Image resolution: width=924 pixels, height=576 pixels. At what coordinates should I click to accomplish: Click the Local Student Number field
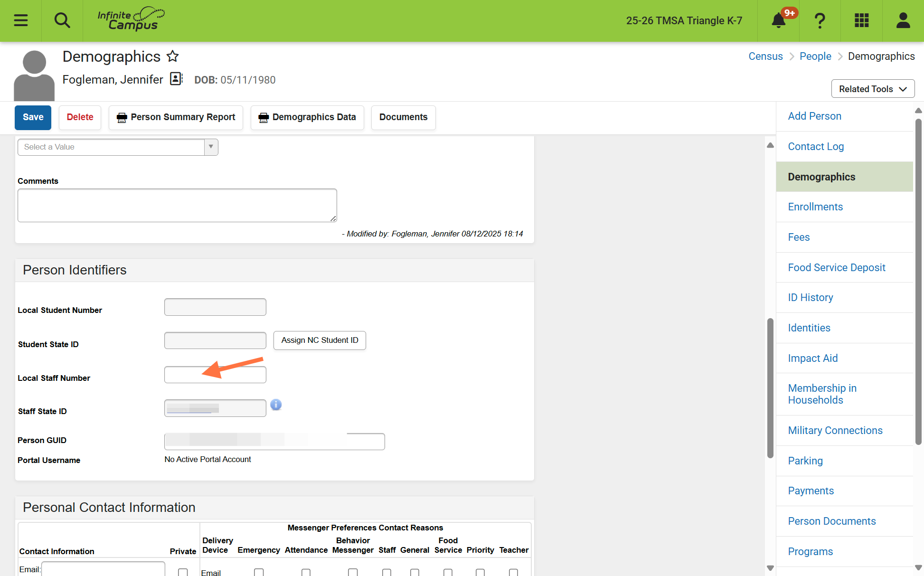tap(215, 307)
